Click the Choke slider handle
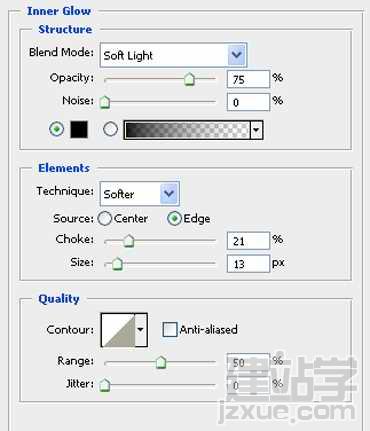 (129, 241)
